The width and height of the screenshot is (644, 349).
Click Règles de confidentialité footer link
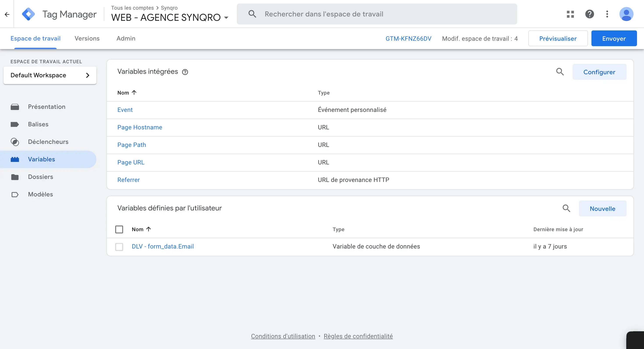tap(358, 336)
